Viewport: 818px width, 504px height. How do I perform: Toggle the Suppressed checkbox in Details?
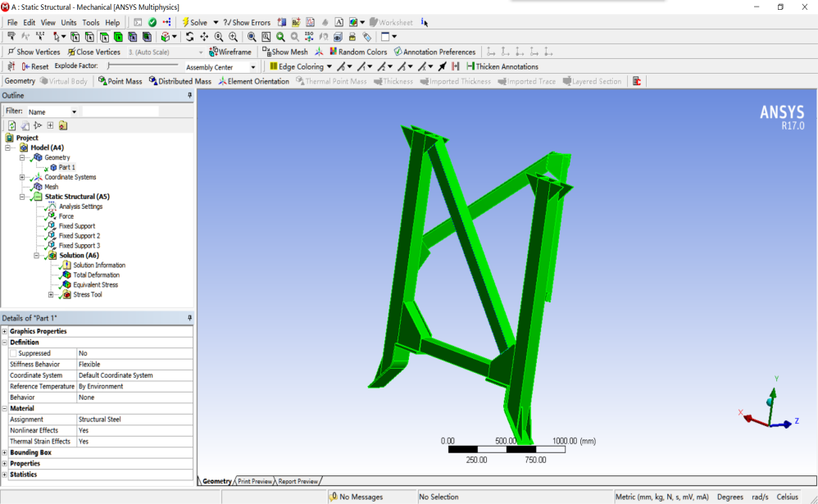pyautogui.click(x=14, y=353)
